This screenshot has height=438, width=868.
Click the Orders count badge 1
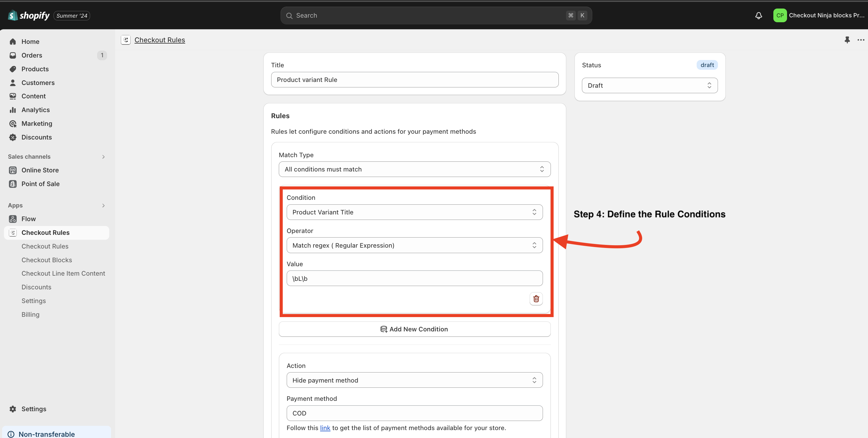pyautogui.click(x=102, y=55)
